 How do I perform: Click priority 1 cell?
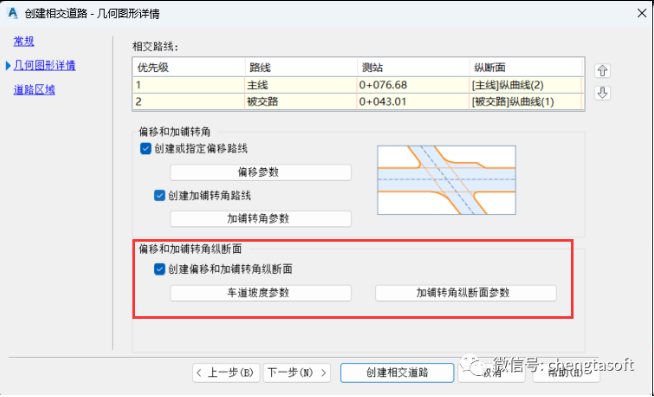click(189, 85)
